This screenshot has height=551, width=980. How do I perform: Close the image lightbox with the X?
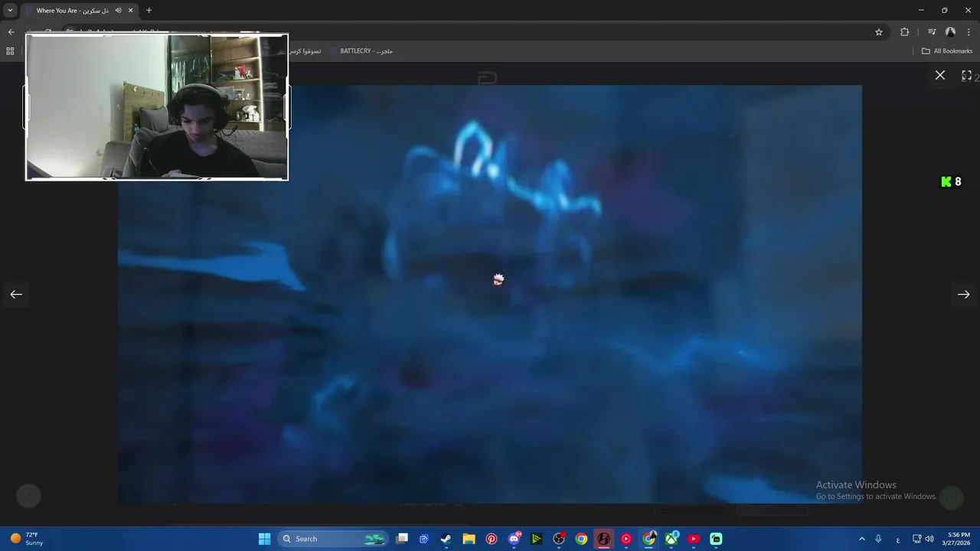coord(940,75)
